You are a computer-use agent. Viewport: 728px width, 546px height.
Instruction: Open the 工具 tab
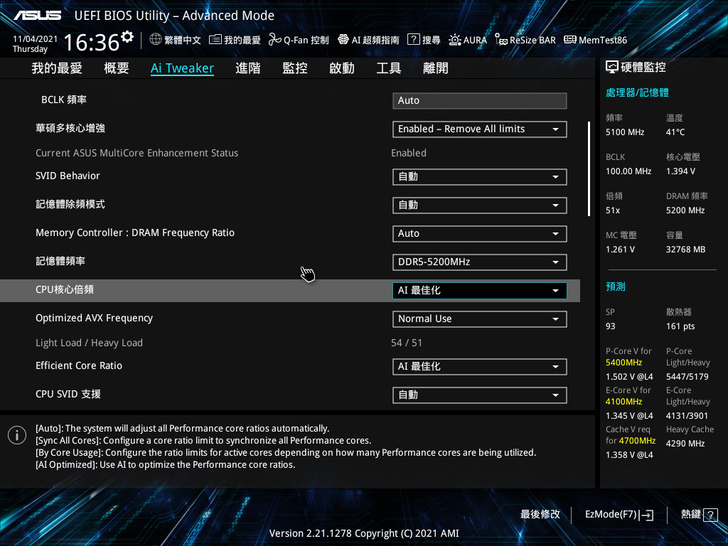click(x=389, y=68)
